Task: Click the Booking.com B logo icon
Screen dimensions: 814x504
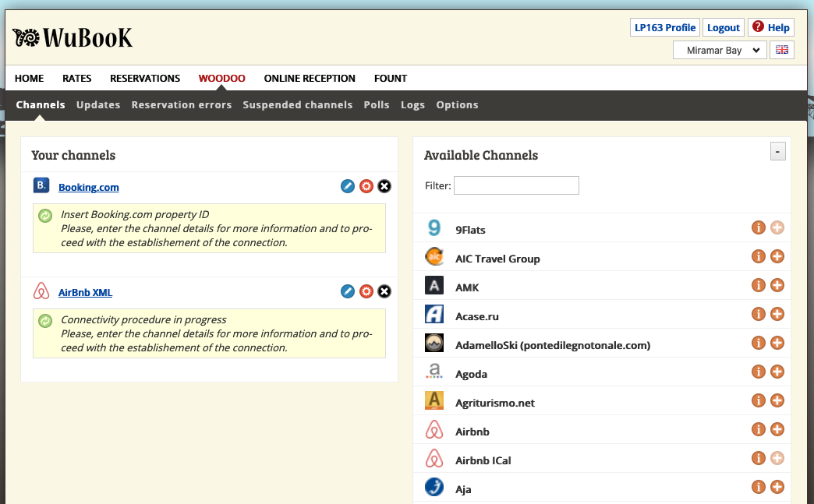Action: [41, 185]
